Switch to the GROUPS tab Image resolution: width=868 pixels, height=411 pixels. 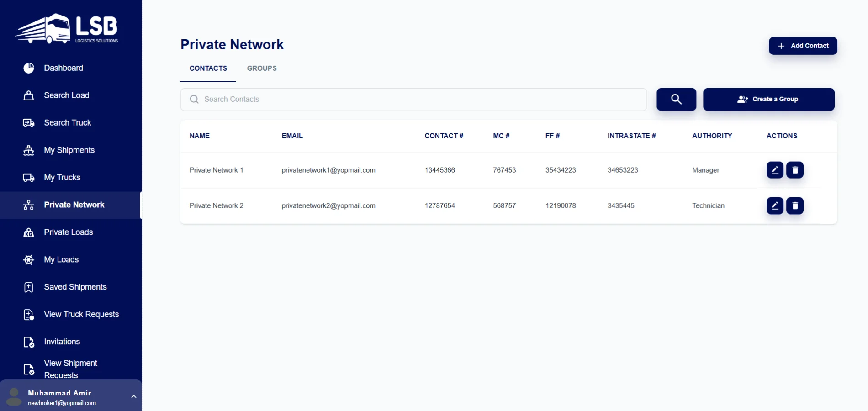tap(261, 68)
